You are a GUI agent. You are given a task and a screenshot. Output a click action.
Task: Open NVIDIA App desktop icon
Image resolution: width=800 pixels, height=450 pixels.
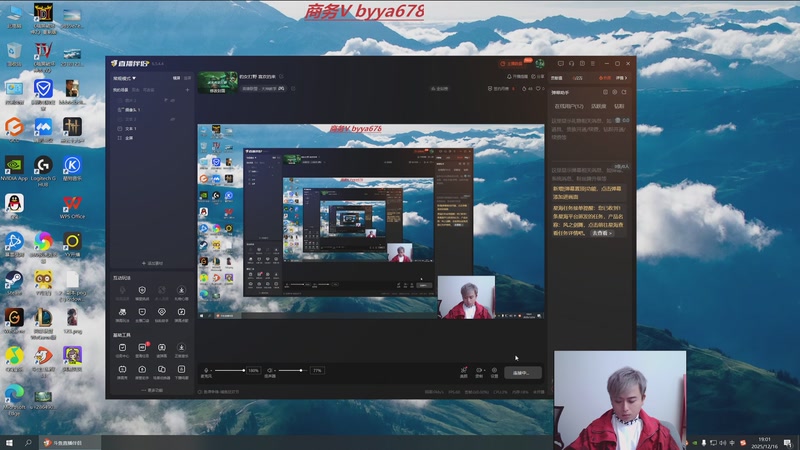(14, 169)
